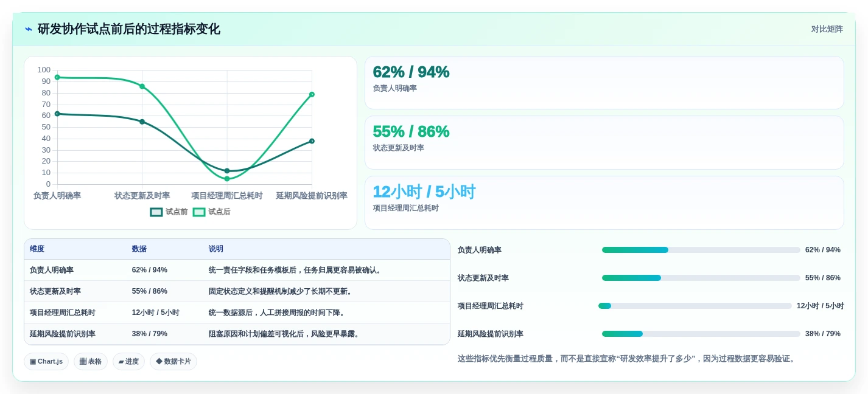This screenshot has height=394, width=868.
Task: Click the 试点前 data point at 状态更新及时率
Action: pos(142,122)
